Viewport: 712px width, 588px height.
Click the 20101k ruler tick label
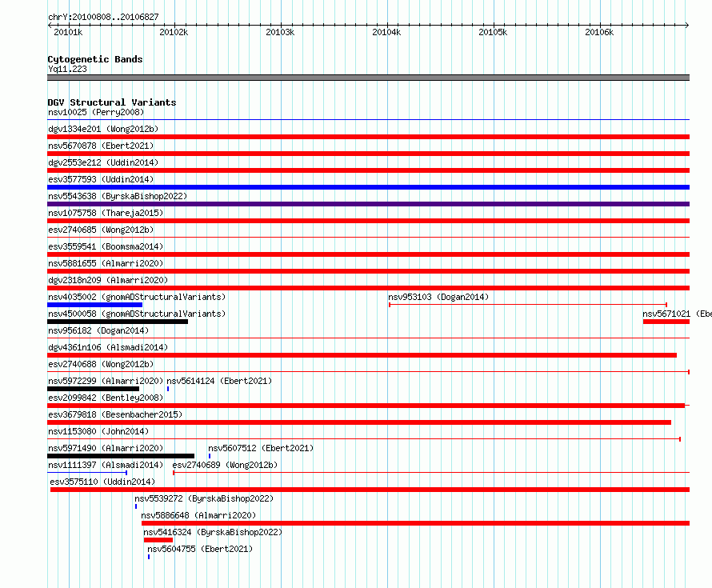[68, 32]
